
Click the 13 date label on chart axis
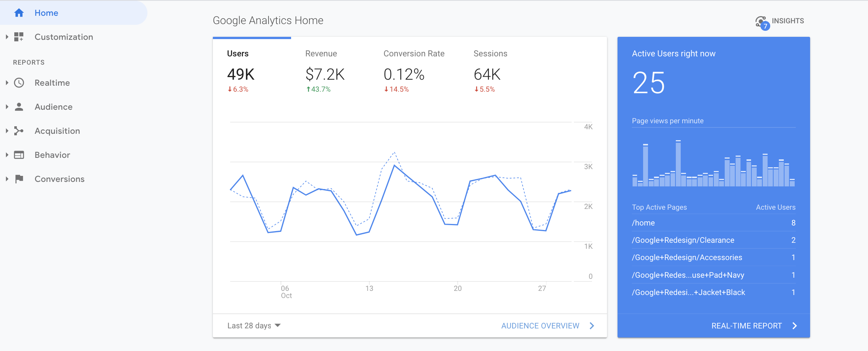(369, 288)
